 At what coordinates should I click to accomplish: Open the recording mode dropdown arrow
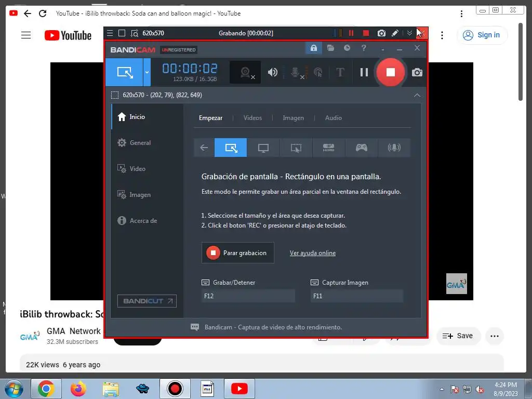click(x=147, y=72)
